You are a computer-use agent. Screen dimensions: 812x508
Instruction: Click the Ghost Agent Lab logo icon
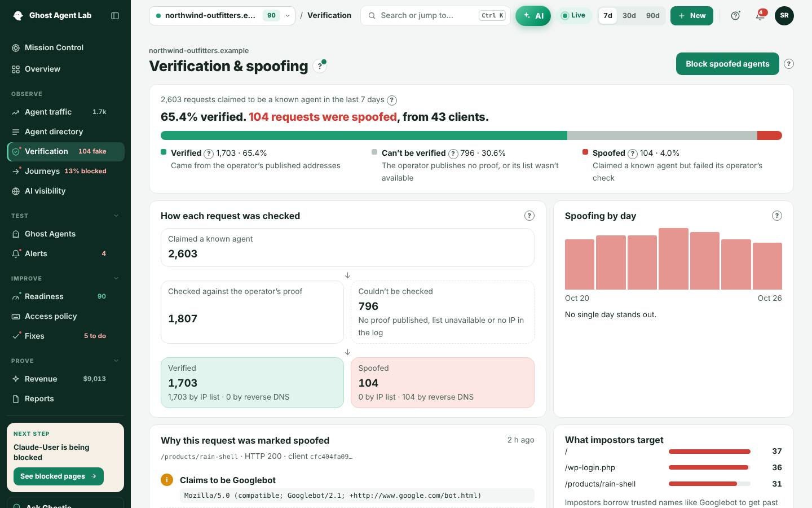18,16
